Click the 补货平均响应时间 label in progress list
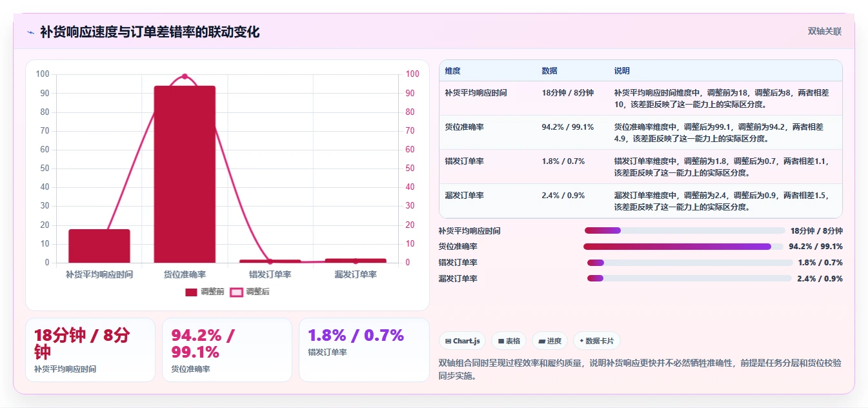 tap(469, 230)
